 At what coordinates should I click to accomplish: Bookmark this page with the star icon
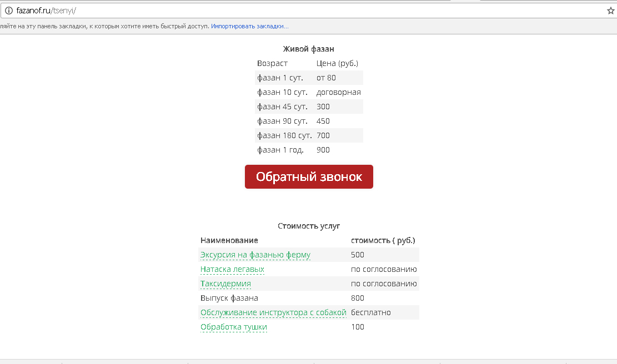coord(610,11)
